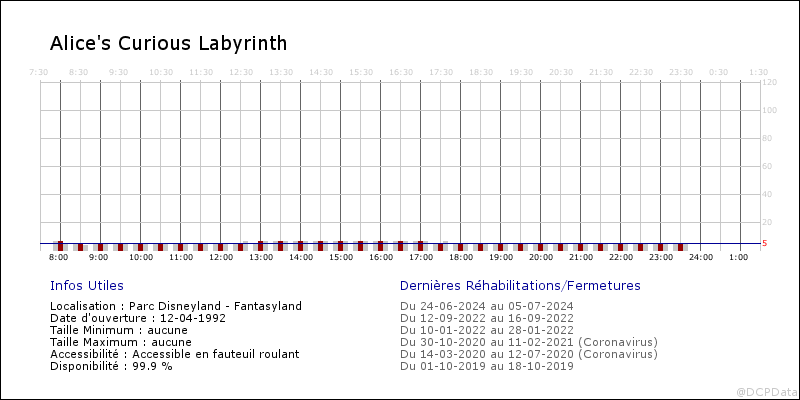The image size is (800, 400).
Task: Click the 7:30 label on the top axis
Action: 39,72
